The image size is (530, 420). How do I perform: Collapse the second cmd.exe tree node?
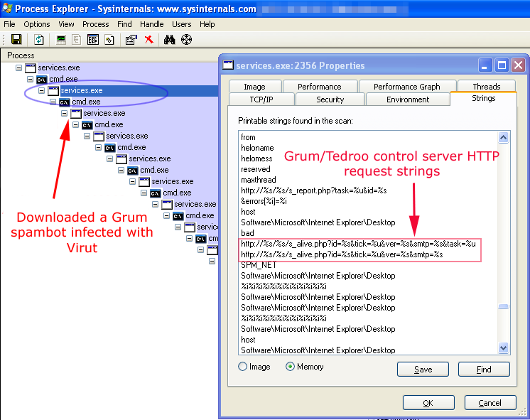click(53, 102)
